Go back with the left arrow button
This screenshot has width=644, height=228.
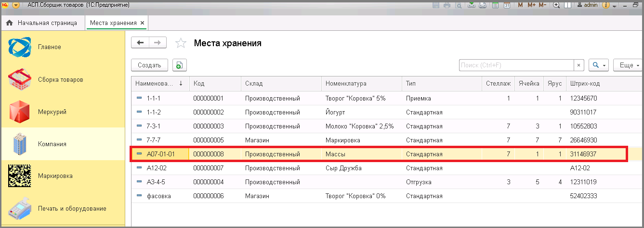pyautogui.click(x=140, y=43)
